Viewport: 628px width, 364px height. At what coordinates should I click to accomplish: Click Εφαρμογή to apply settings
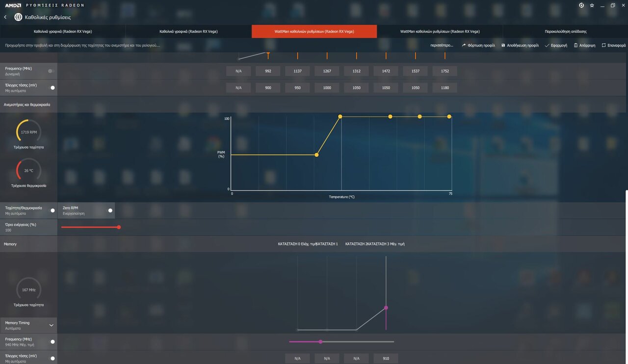point(559,45)
